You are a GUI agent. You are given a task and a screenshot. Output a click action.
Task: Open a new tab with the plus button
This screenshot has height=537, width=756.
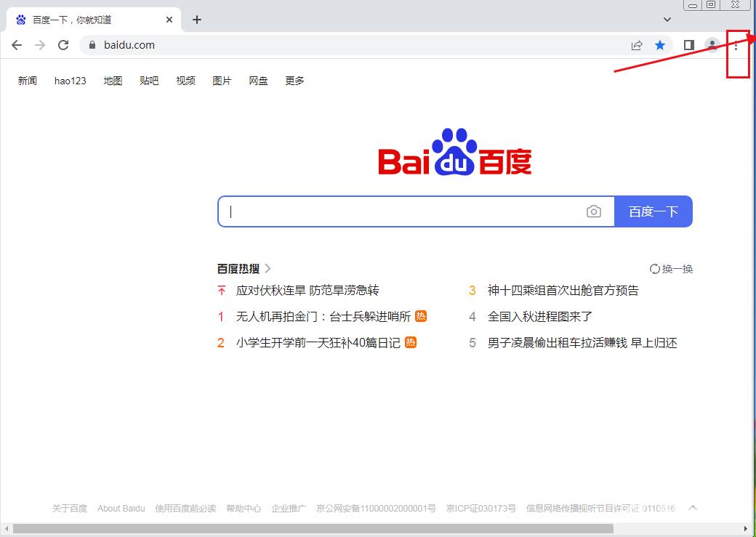(196, 20)
